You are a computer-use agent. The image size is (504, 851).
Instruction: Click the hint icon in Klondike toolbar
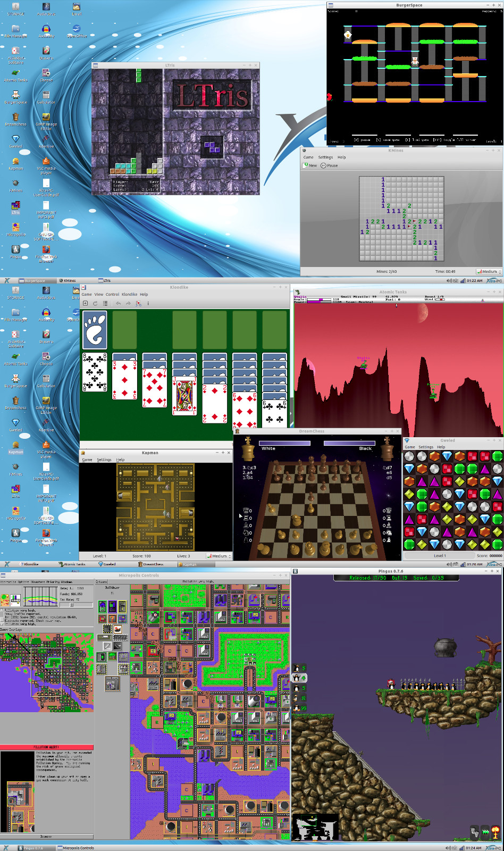pyautogui.click(x=138, y=303)
